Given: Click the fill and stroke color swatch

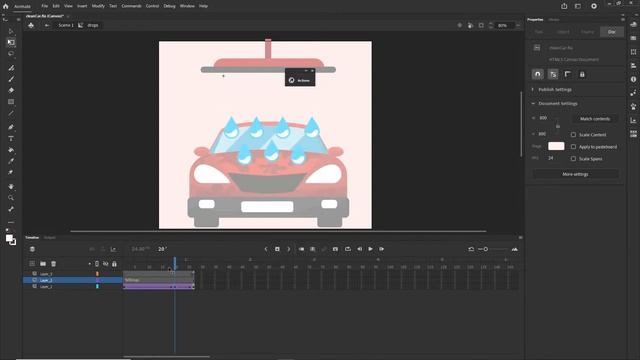Looking at the screenshot, I should (x=11, y=240).
